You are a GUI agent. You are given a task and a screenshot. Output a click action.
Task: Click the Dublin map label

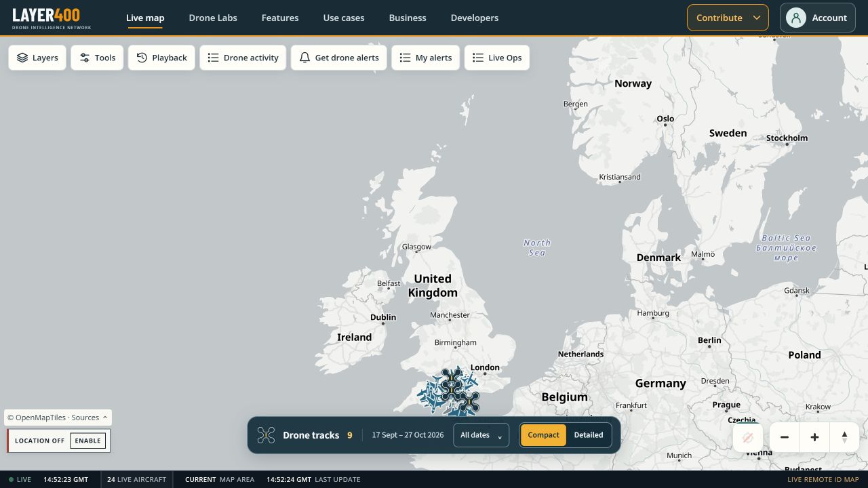(383, 317)
